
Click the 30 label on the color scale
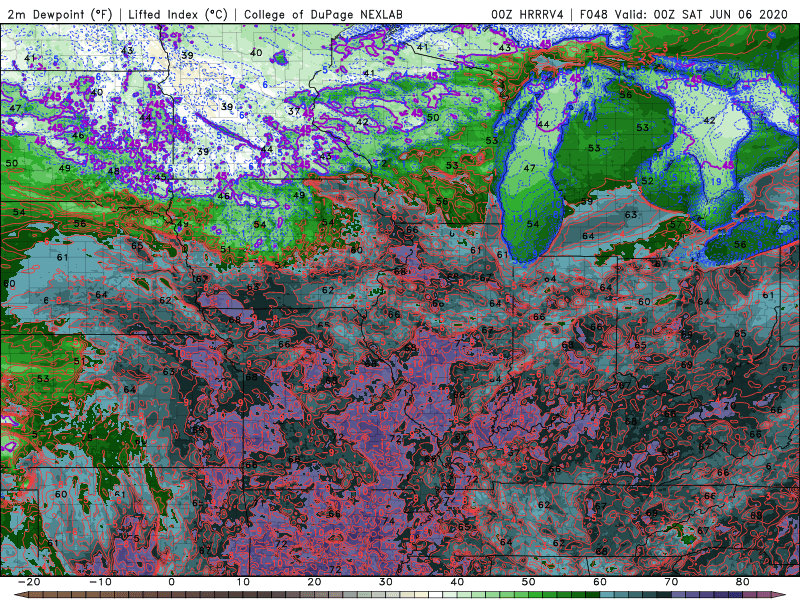386,582
